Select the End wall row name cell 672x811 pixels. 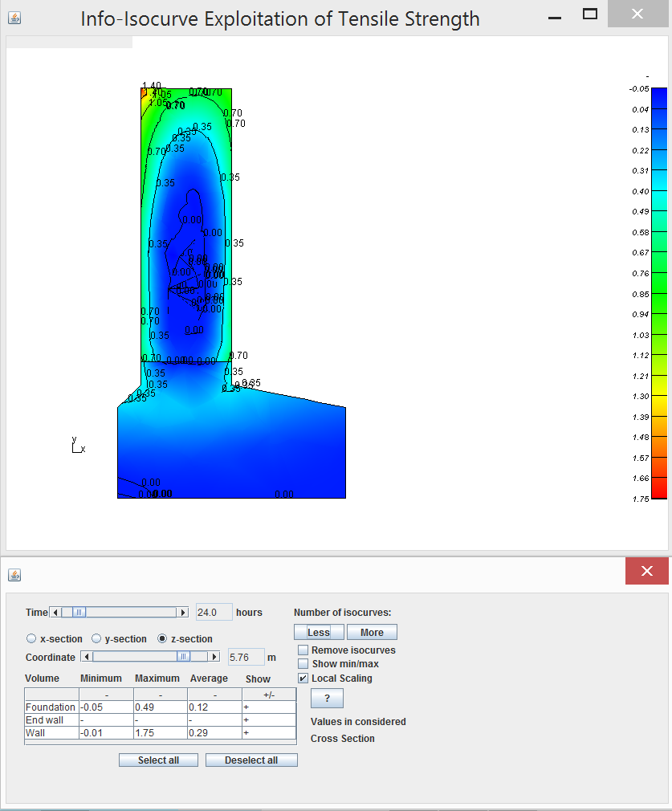coord(51,720)
